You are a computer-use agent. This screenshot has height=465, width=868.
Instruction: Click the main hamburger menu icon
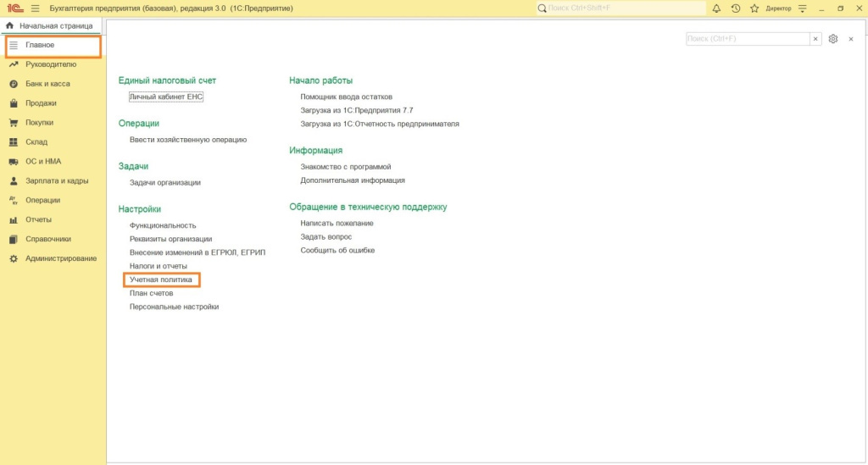click(x=36, y=8)
